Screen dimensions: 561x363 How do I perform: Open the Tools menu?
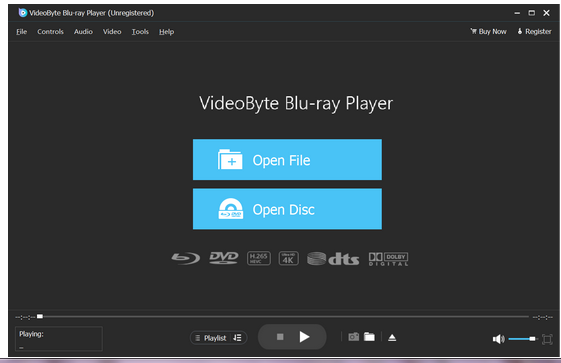click(x=140, y=32)
